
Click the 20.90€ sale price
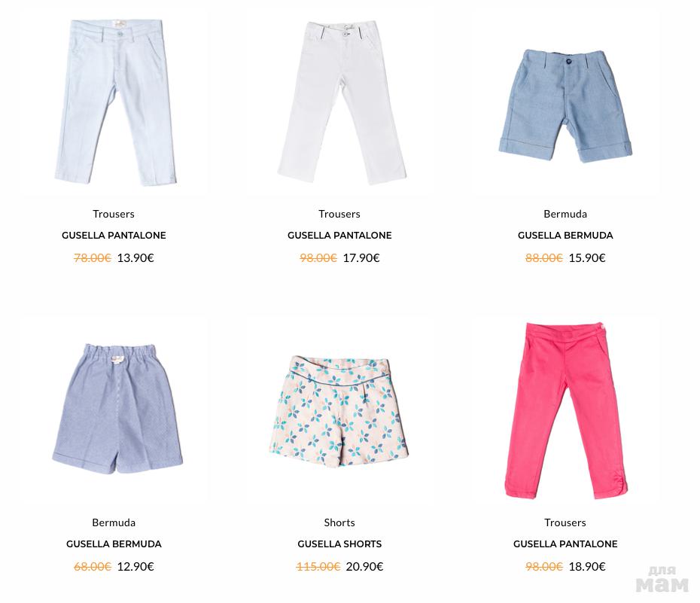[x=364, y=566]
